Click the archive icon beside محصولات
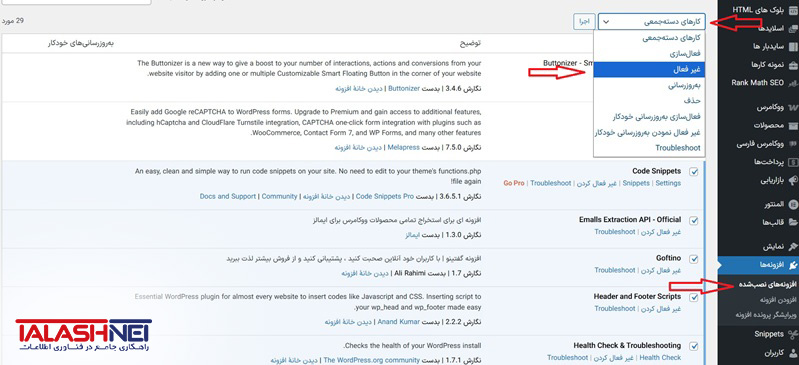Viewport: 799px width, 365px height. [793, 125]
